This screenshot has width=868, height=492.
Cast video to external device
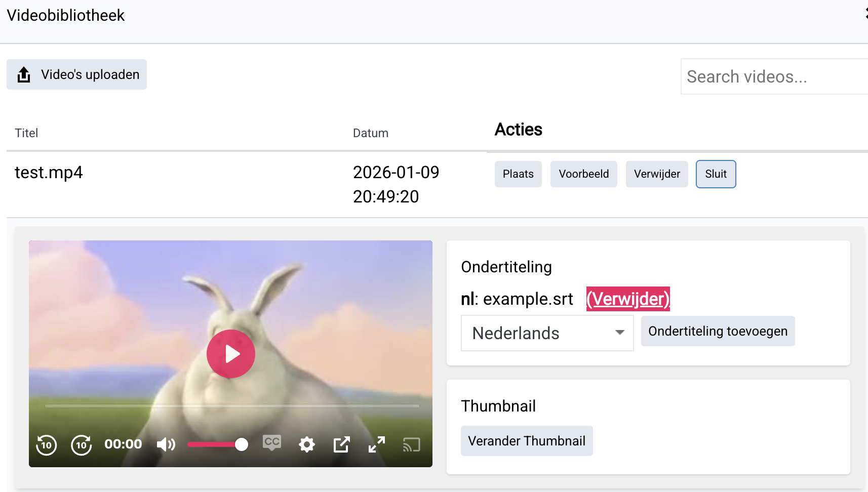click(x=412, y=445)
